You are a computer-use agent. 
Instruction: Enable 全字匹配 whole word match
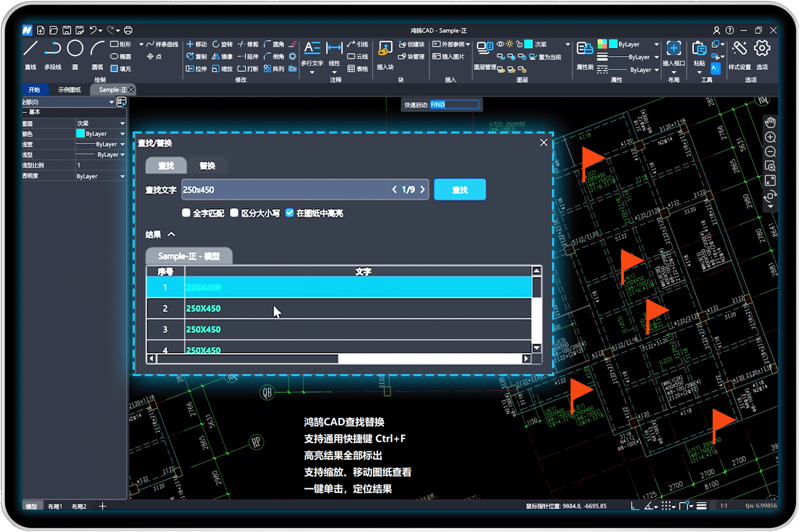[186, 213]
